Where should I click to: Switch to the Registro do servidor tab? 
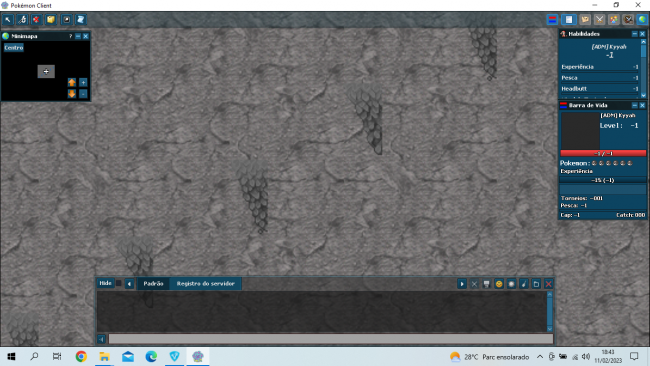point(206,284)
